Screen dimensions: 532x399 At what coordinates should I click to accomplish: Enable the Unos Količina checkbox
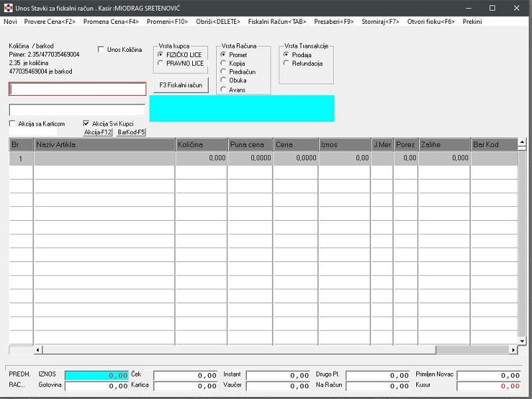click(101, 49)
